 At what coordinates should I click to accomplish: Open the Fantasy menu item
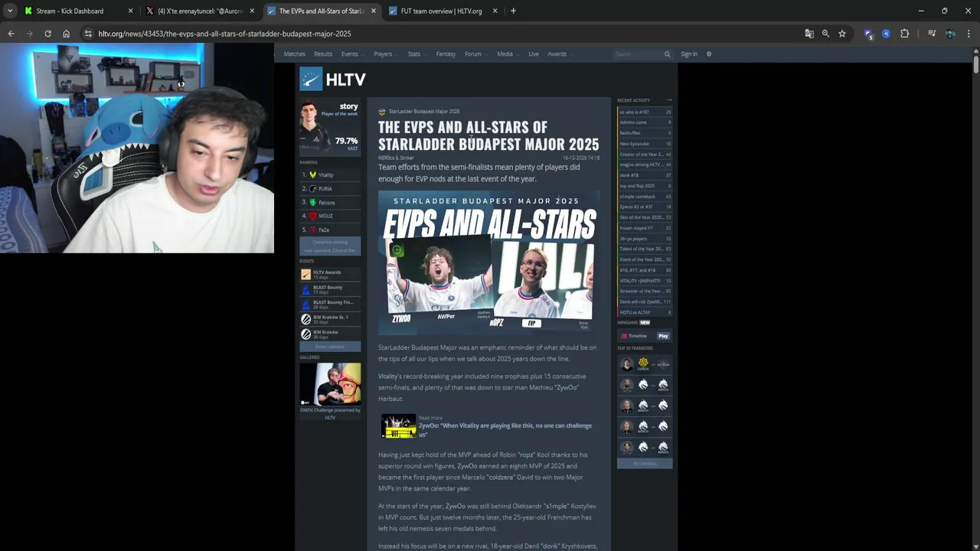[x=446, y=54]
